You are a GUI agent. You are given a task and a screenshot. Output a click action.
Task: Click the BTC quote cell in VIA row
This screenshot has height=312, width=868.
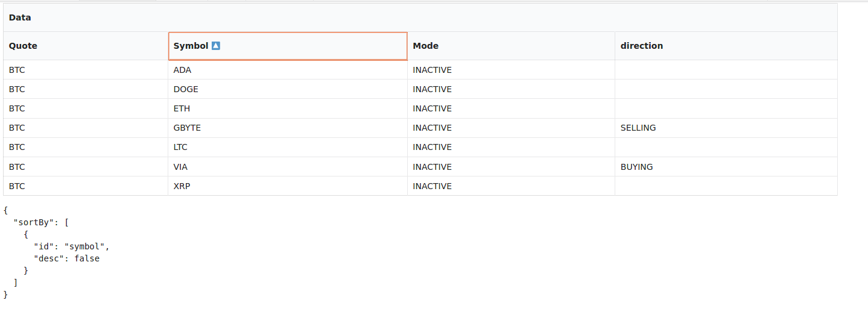(86, 167)
